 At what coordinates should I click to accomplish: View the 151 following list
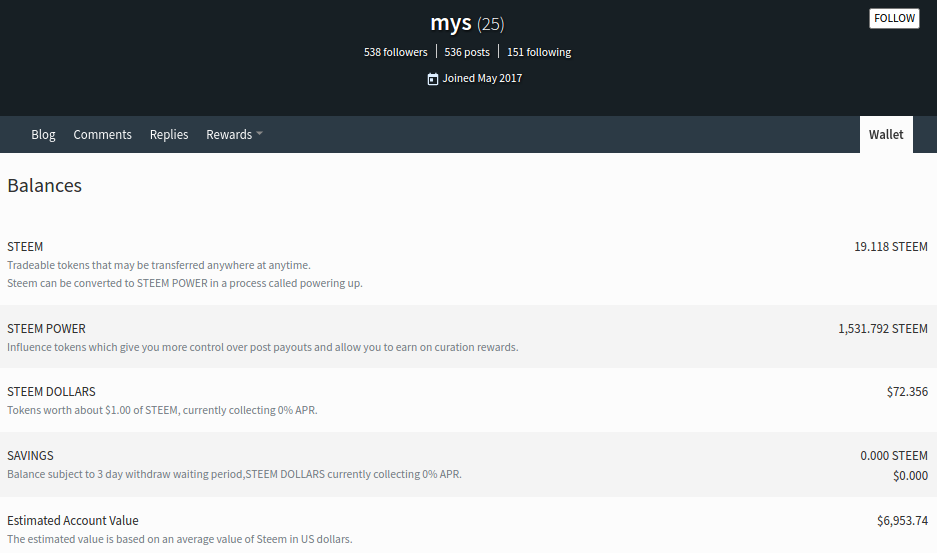coord(539,52)
